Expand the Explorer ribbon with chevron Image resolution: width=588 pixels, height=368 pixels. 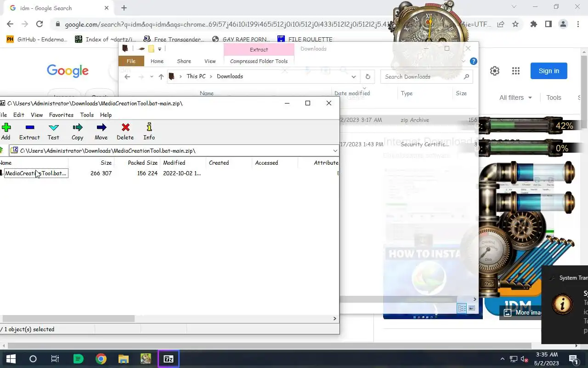click(x=464, y=61)
